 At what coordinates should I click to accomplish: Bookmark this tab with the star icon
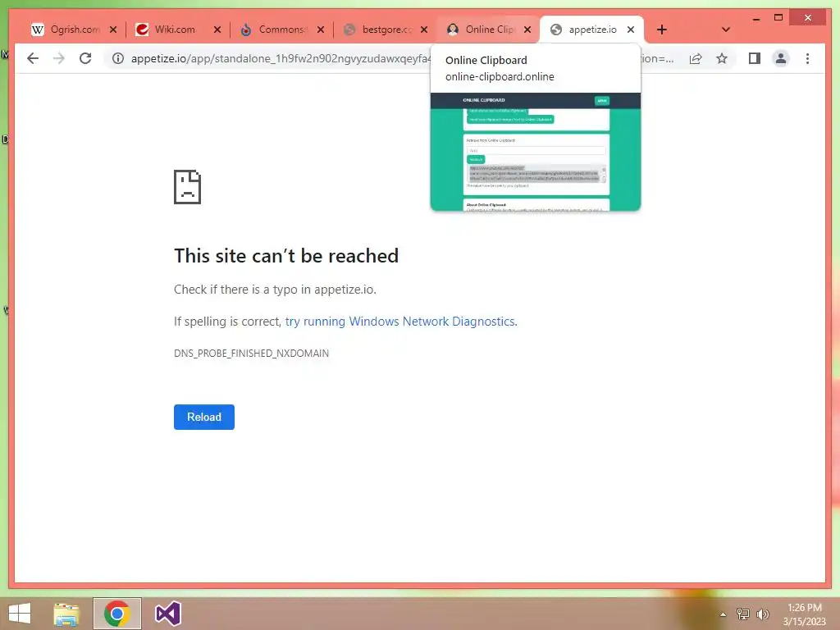coord(722,58)
